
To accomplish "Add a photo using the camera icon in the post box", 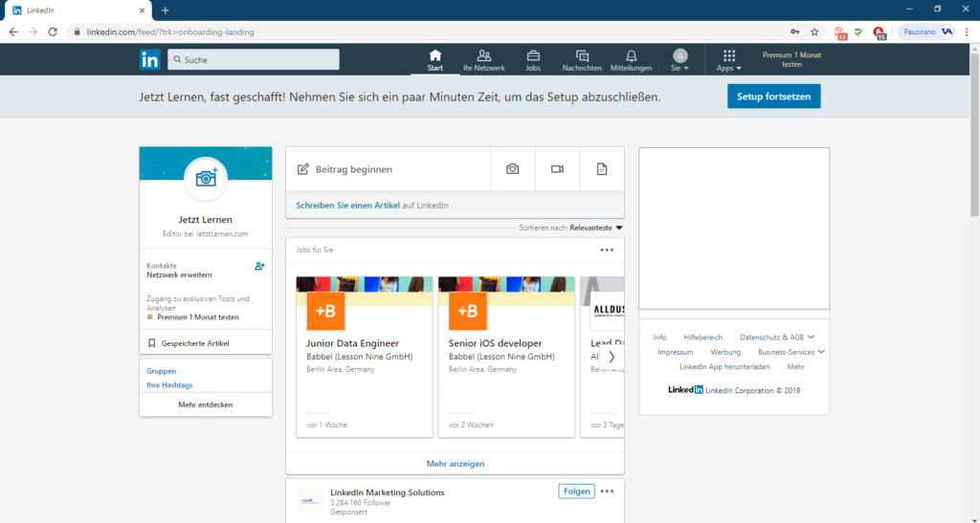I will 513,169.
